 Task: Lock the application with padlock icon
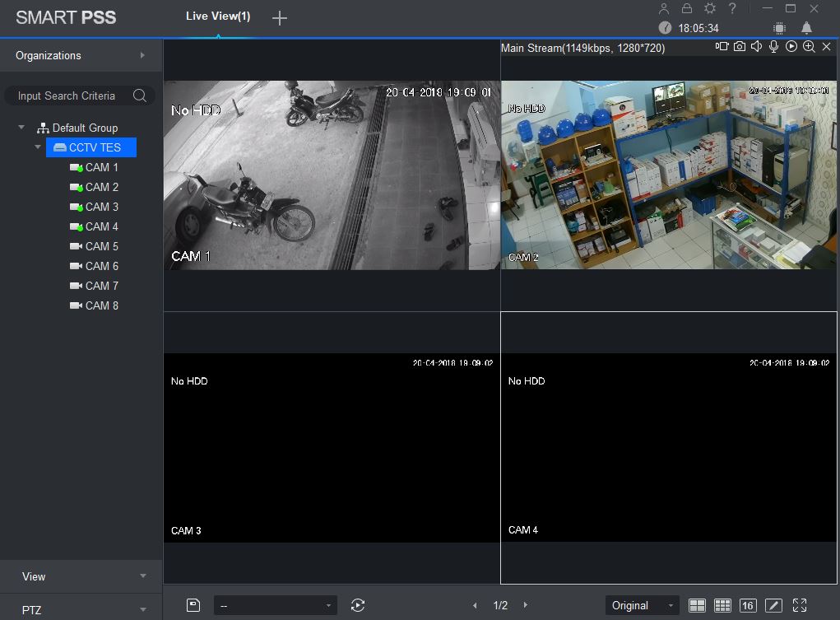(687, 8)
